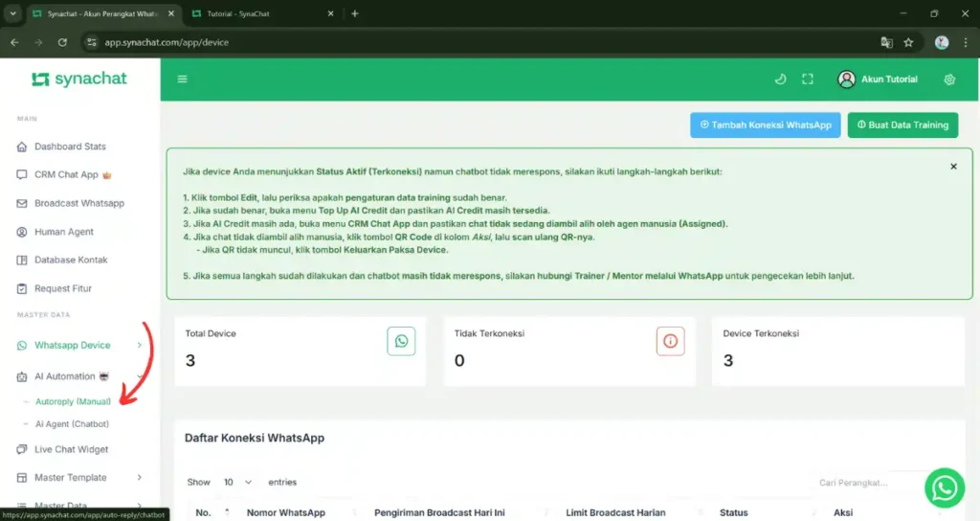Click Request Fitur checklist icon
The image size is (980, 521).
pos(22,288)
